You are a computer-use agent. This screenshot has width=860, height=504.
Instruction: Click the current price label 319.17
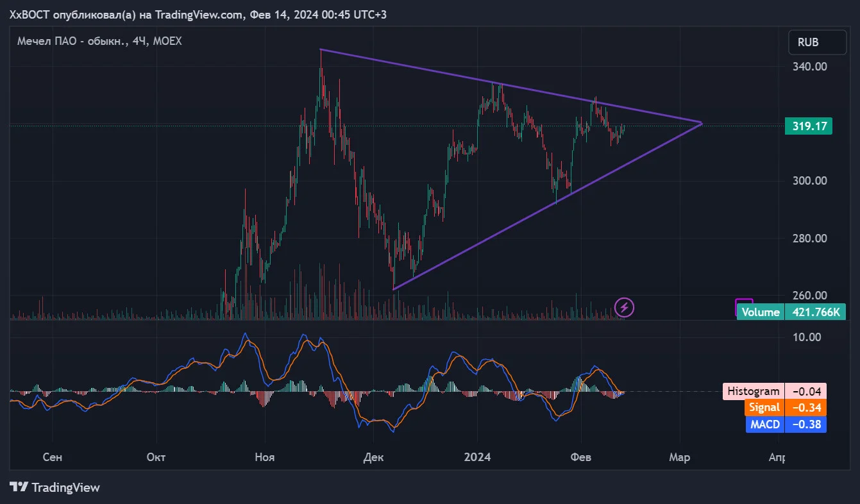[x=808, y=126]
